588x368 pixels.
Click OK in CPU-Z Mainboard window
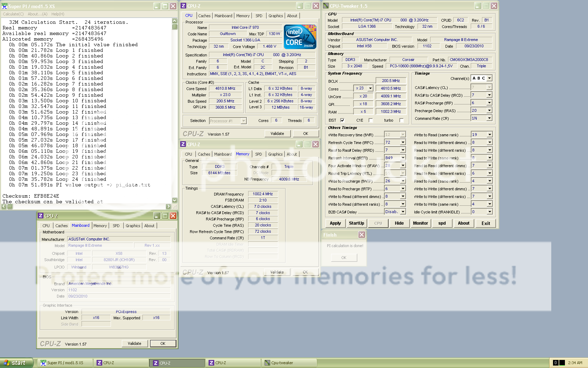click(x=163, y=343)
